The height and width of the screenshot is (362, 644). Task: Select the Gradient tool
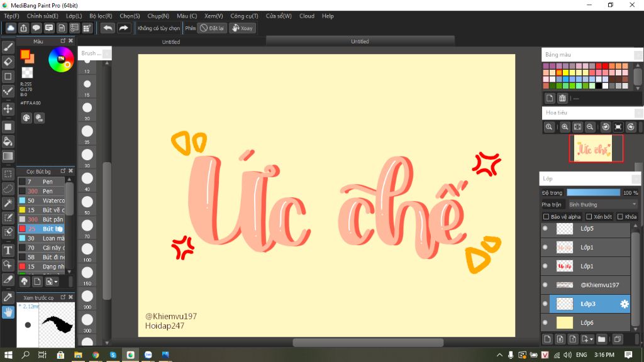[x=8, y=156]
